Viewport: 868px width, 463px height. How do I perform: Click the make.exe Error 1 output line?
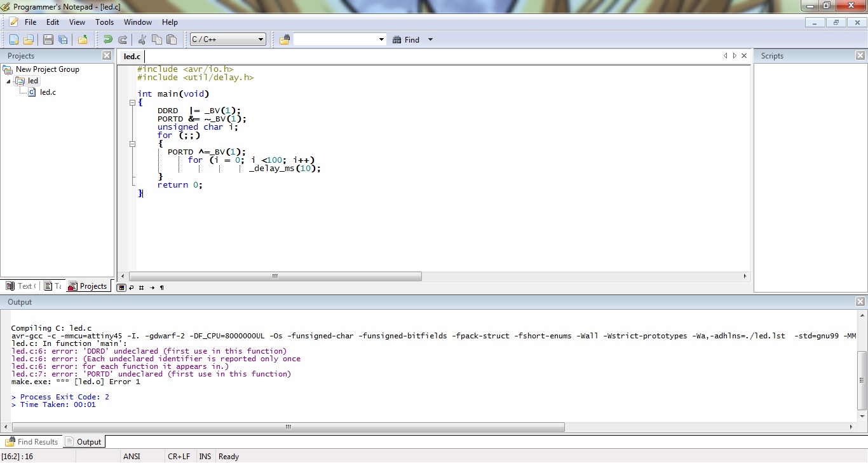click(x=76, y=382)
